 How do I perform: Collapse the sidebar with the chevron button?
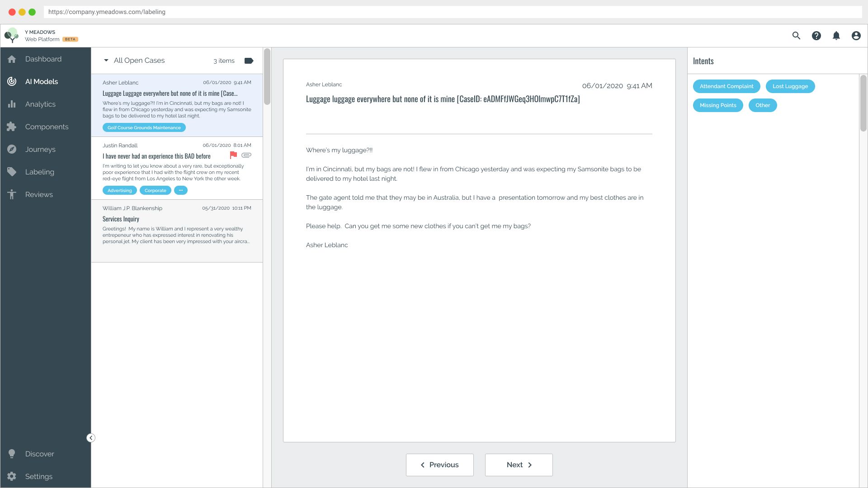click(91, 438)
